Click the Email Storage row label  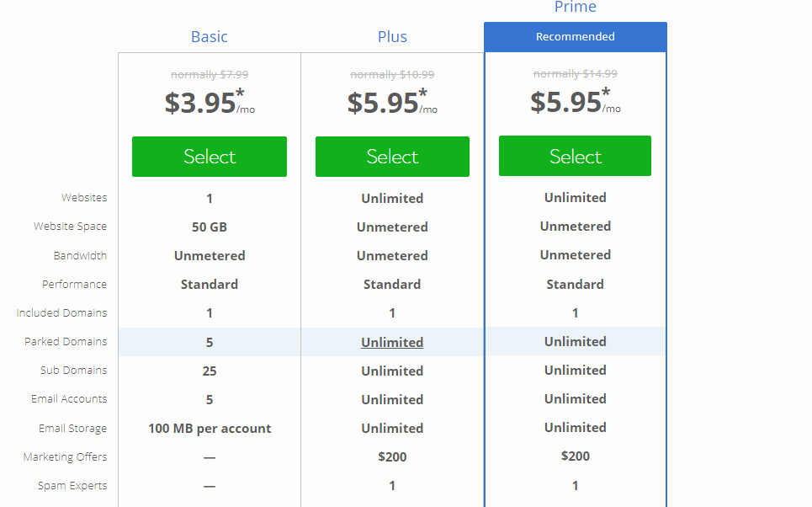click(x=72, y=428)
